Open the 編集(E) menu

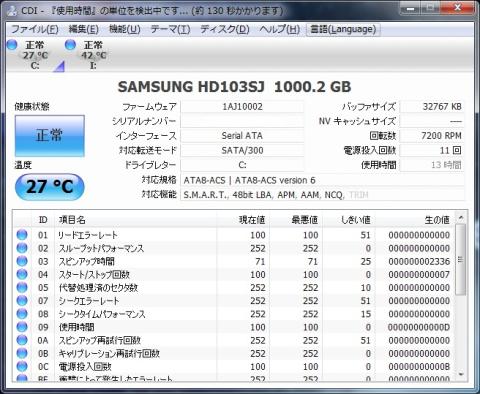[83, 29]
